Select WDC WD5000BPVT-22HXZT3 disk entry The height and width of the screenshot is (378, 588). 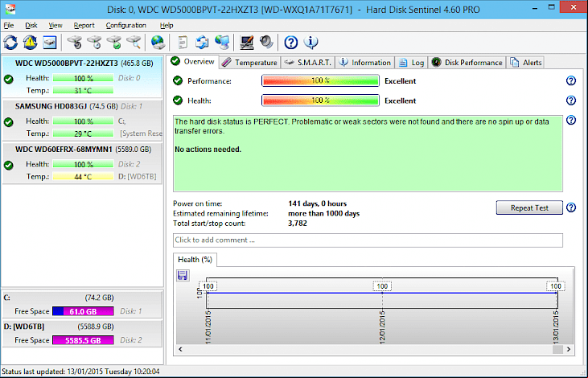pos(82,77)
